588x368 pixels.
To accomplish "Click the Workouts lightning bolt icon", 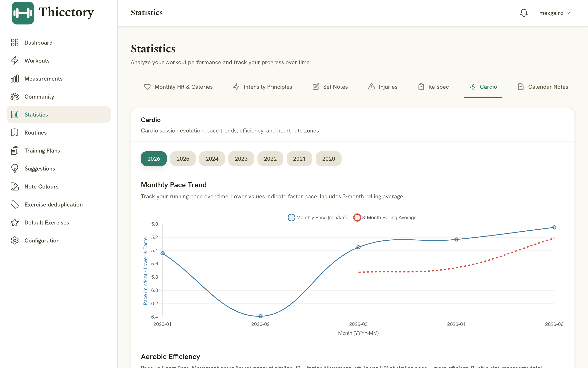I will coord(14,61).
